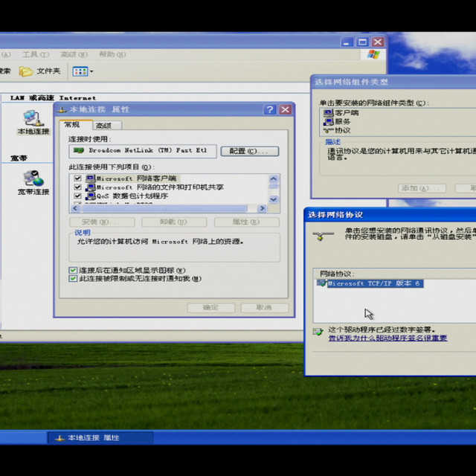Click the signed driver certificate icon

318,332
